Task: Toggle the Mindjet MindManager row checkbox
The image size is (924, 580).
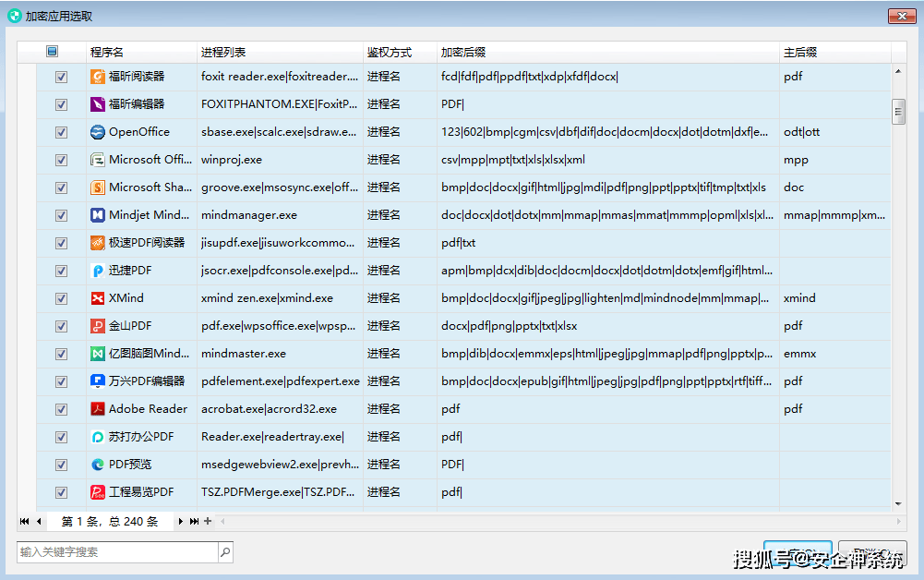Action: pyautogui.click(x=61, y=216)
